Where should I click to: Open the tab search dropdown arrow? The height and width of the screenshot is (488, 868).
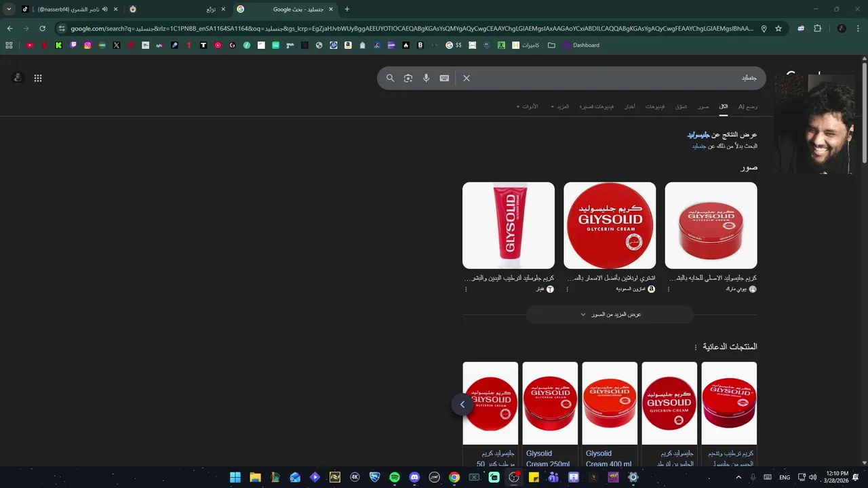[9, 9]
